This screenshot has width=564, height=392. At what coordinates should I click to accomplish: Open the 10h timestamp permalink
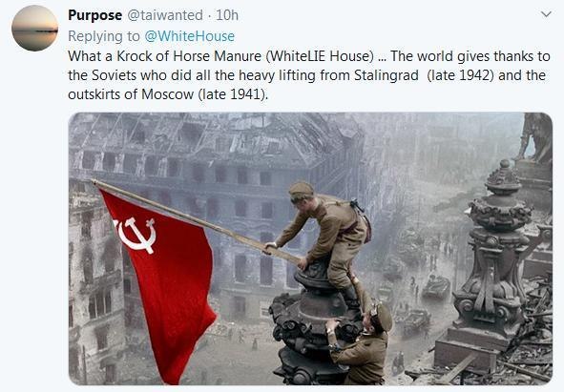[x=227, y=15]
